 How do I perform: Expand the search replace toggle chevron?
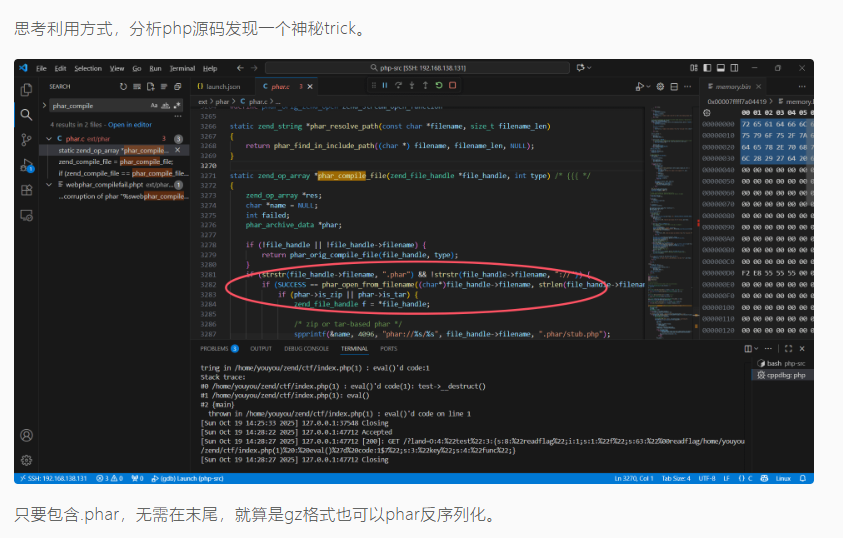(x=43, y=105)
